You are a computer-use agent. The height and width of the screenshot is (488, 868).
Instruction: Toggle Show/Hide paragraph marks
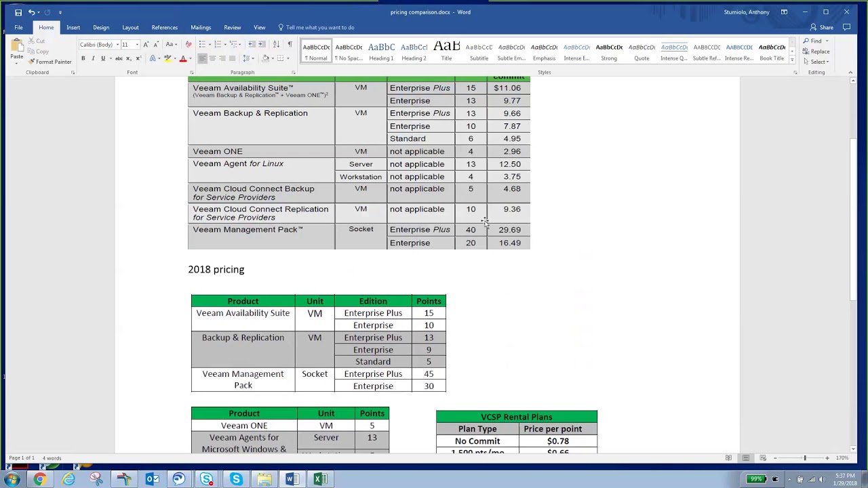point(290,45)
